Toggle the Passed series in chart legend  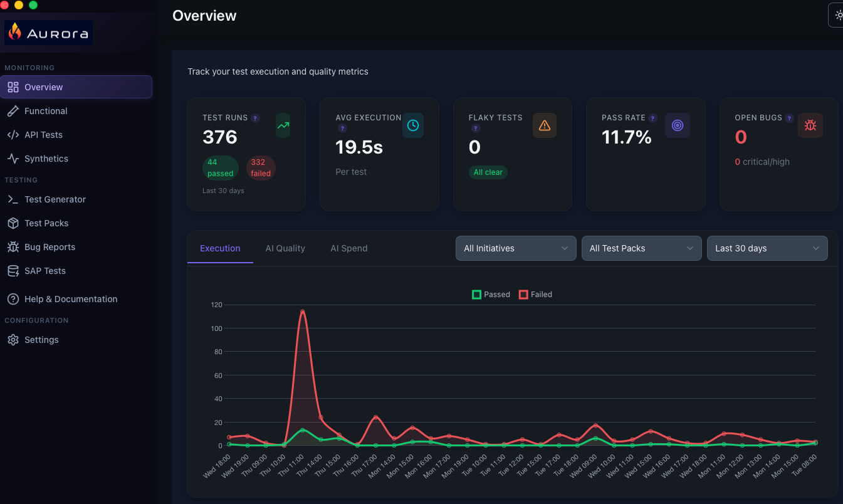pyautogui.click(x=491, y=295)
